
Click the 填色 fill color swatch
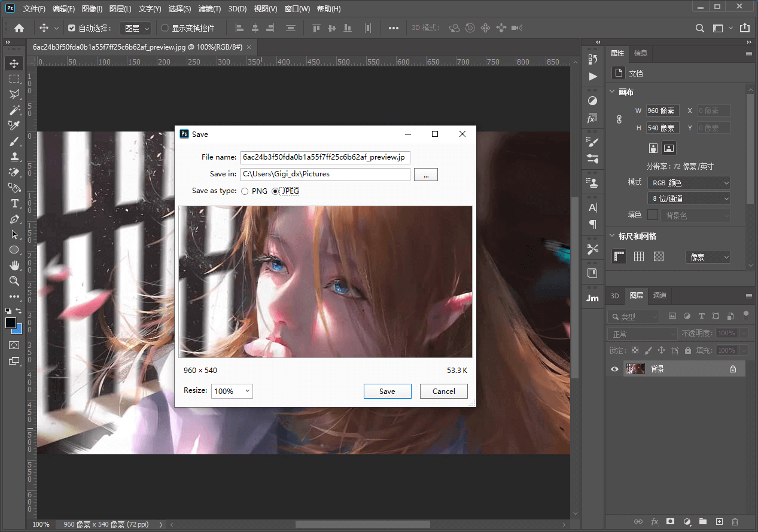click(x=653, y=215)
